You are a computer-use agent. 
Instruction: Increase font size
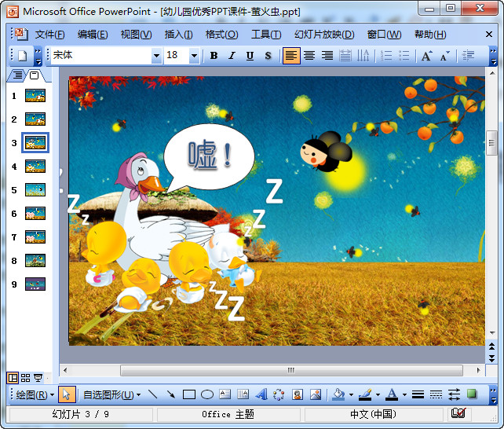427,56
